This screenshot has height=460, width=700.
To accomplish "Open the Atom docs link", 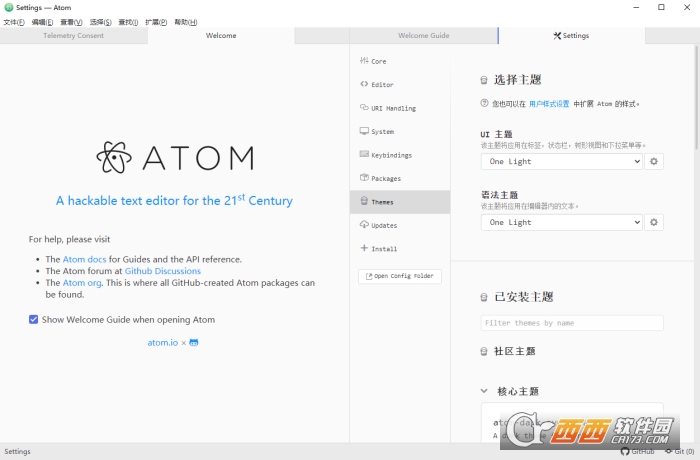I will tap(84, 259).
